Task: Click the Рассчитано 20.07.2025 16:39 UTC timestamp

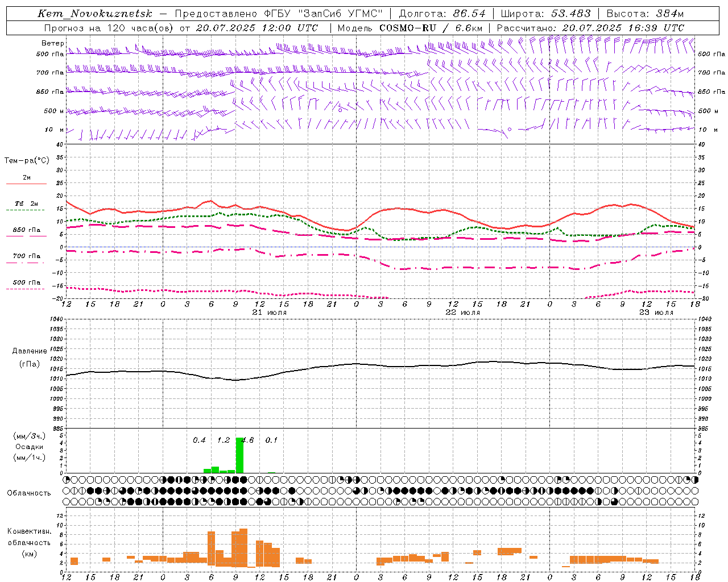Action: pyautogui.click(x=590, y=28)
